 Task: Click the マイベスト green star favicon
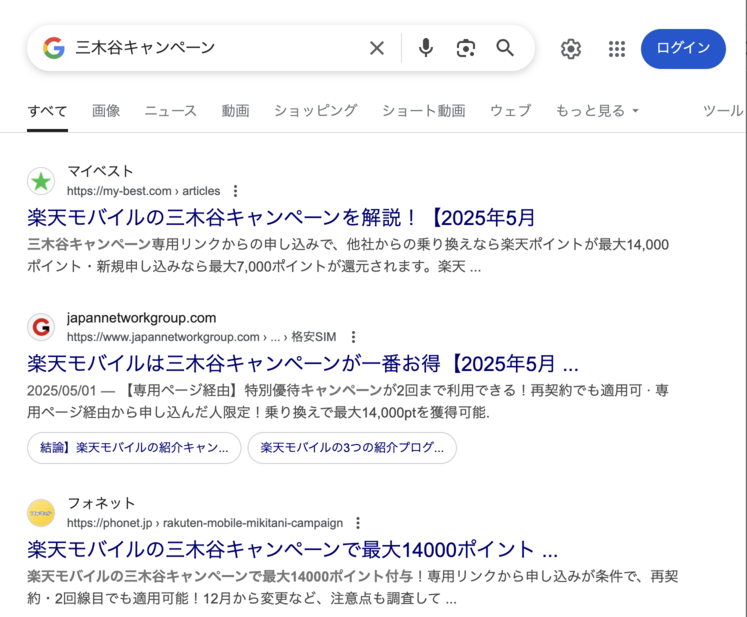click(41, 181)
